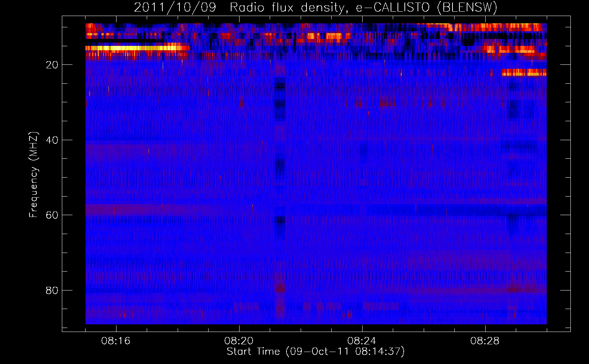Click the time tick label 08:28
Screen dimensions: 589x364
pos(485,341)
